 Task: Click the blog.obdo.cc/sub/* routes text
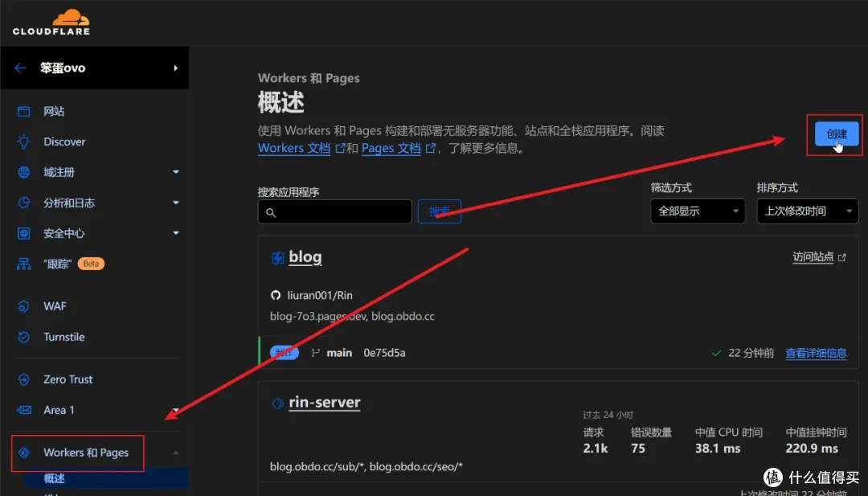click(366, 467)
